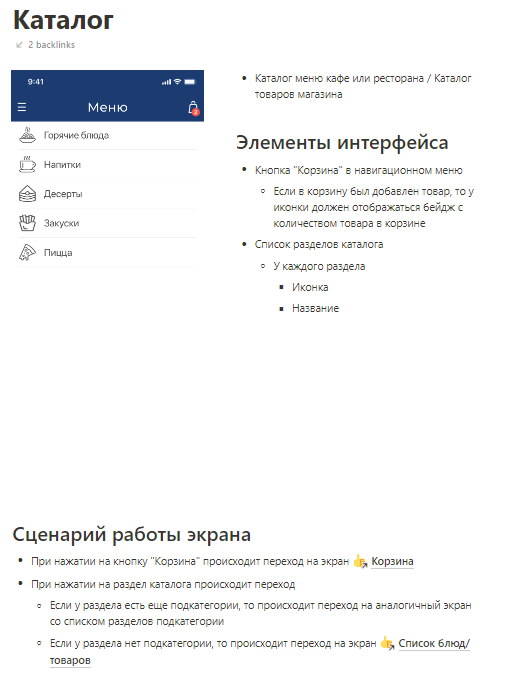
Task: Open the hamburger menu icon in the mockup
Action: 22,107
